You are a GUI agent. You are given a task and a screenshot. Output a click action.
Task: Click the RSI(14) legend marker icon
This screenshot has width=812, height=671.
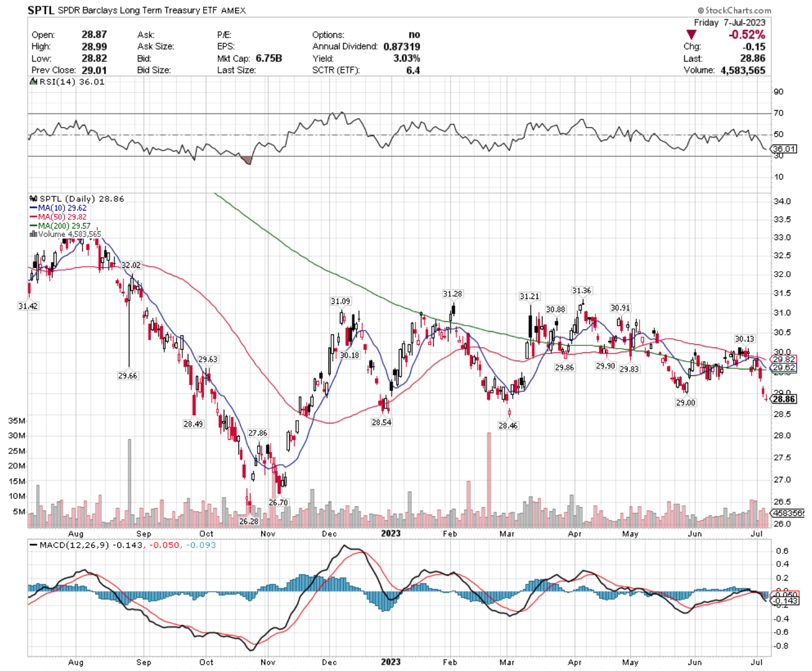pyautogui.click(x=33, y=82)
